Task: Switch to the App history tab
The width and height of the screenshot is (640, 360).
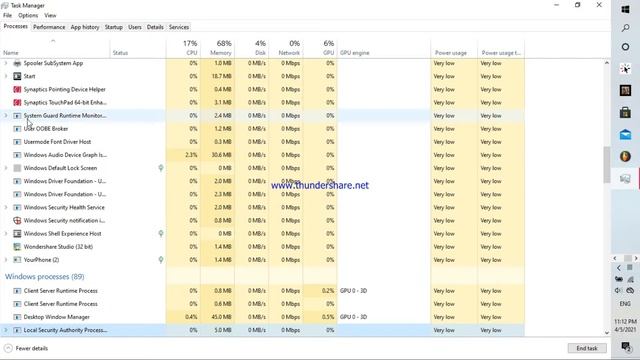Action: 85,27
